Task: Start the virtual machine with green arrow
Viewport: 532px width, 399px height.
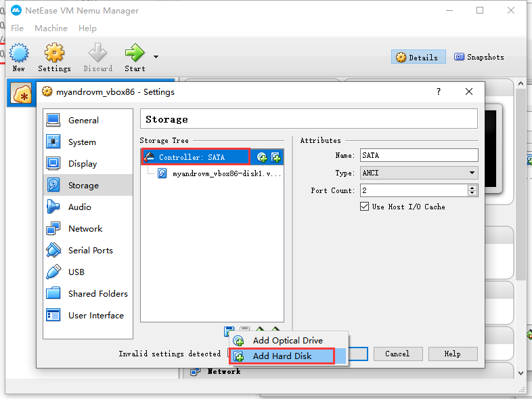Action: pyautogui.click(x=135, y=57)
